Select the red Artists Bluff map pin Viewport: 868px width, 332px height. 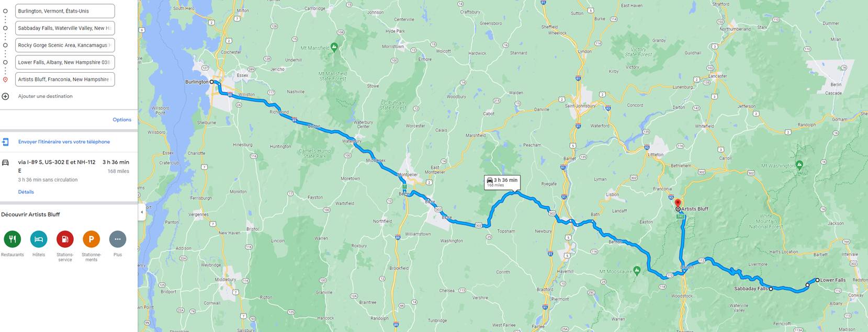pyautogui.click(x=678, y=203)
